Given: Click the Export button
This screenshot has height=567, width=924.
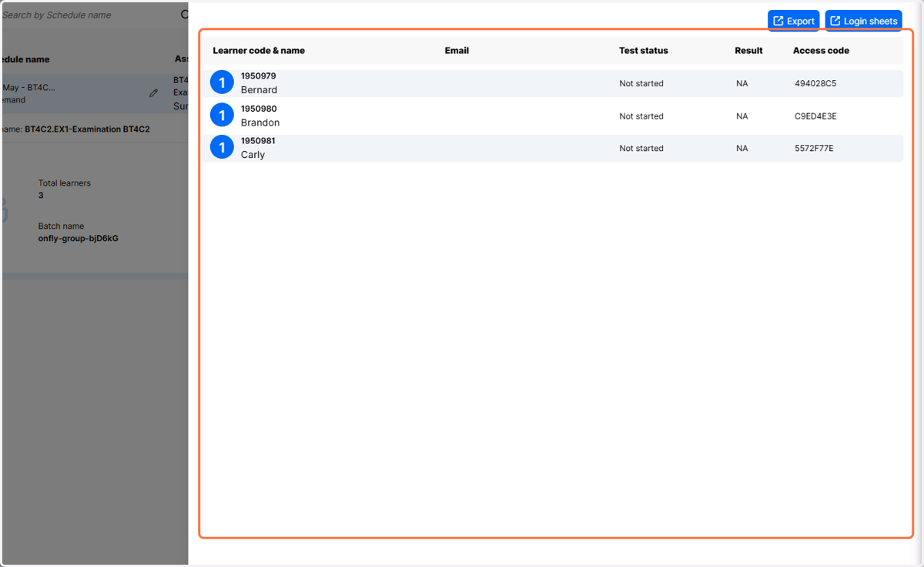Looking at the screenshot, I should click(793, 21).
